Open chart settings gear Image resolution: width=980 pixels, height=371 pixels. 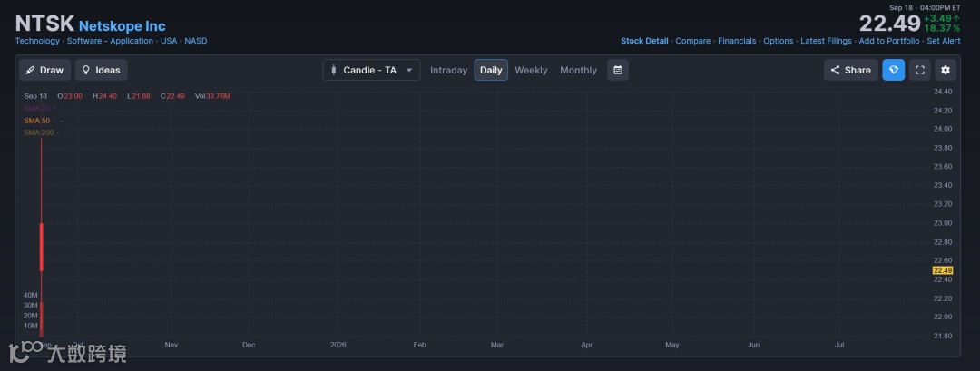(x=946, y=70)
